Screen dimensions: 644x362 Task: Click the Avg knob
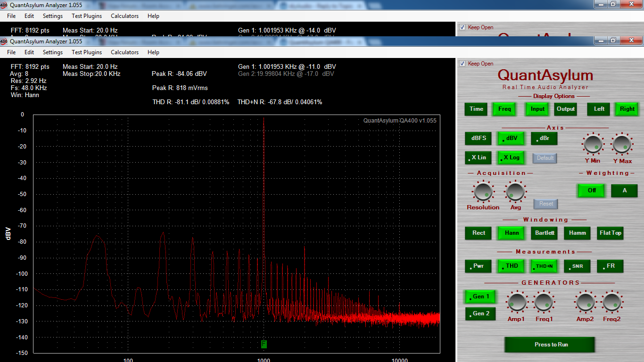point(515,191)
